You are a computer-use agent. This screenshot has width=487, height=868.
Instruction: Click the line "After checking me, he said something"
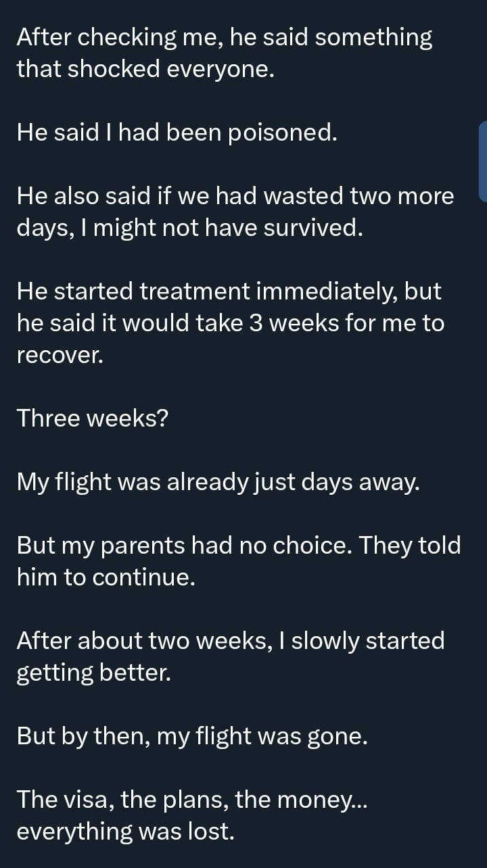coord(225,38)
